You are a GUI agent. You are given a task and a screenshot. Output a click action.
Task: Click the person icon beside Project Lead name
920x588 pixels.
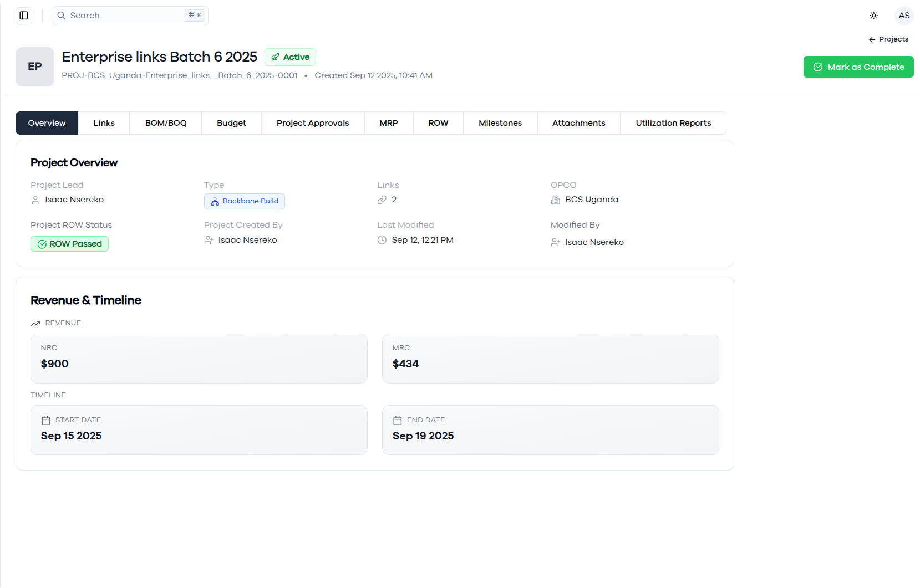tap(35, 200)
